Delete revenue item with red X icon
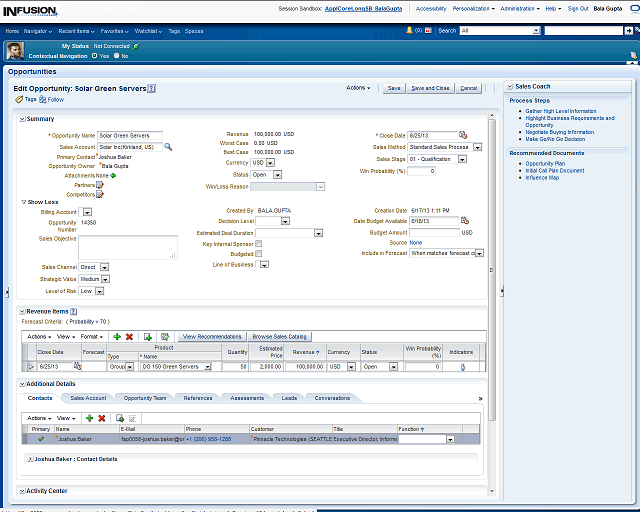 [x=130, y=337]
